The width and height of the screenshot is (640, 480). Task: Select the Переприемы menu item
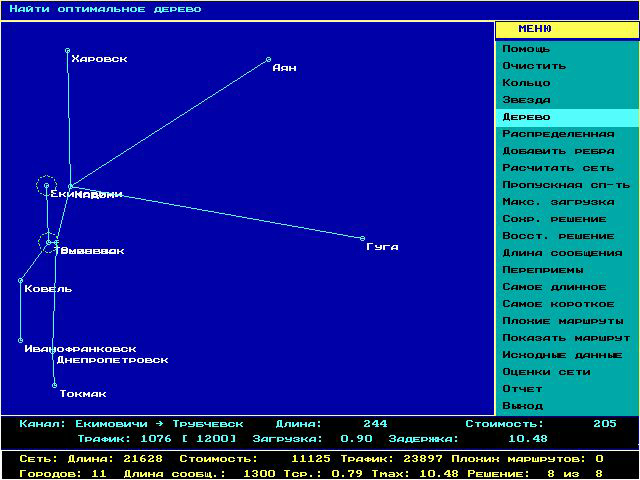click(x=567, y=270)
